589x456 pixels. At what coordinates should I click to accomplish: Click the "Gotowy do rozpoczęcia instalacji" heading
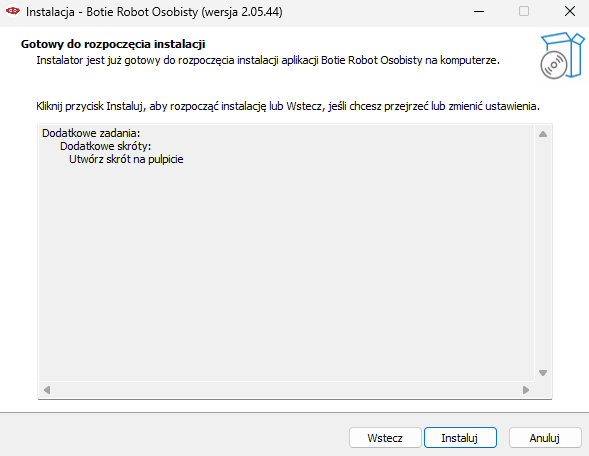point(113,44)
